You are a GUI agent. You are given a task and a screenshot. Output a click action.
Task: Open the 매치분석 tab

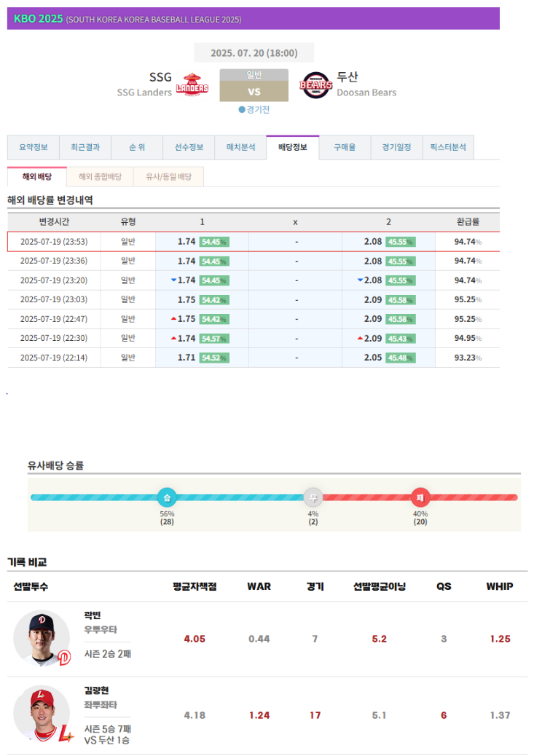coord(240,148)
